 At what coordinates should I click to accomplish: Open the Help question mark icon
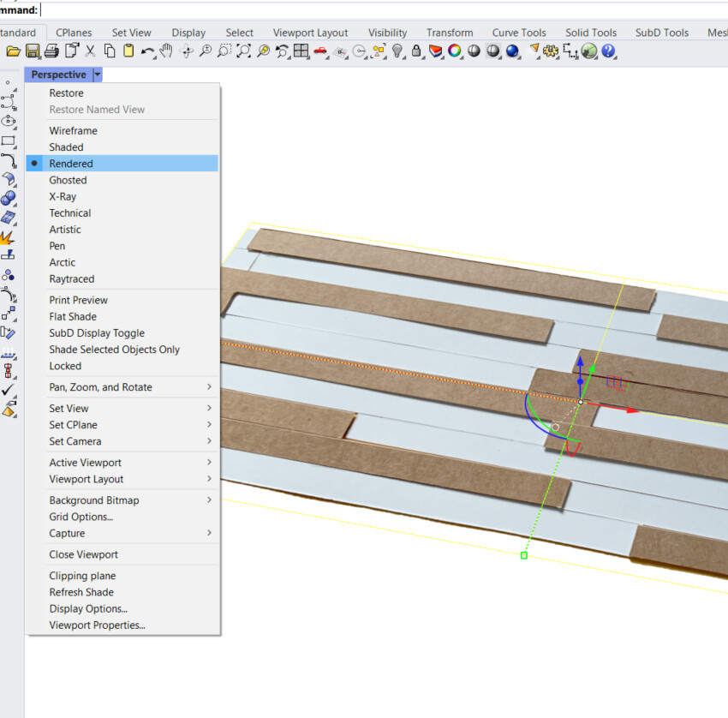(x=608, y=51)
